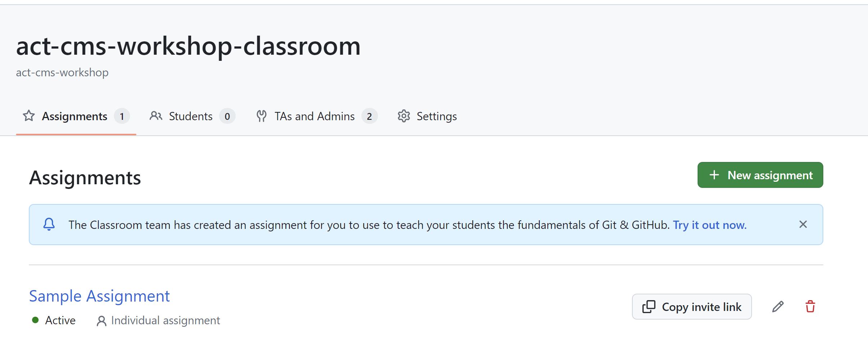Copy invite link for Sample Assignment
This screenshot has width=868, height=357.
click(x=692, y=307)
